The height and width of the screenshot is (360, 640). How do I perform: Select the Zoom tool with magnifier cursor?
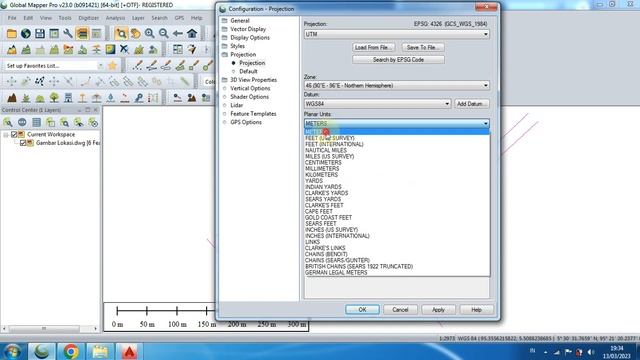(x=121, y=33)
